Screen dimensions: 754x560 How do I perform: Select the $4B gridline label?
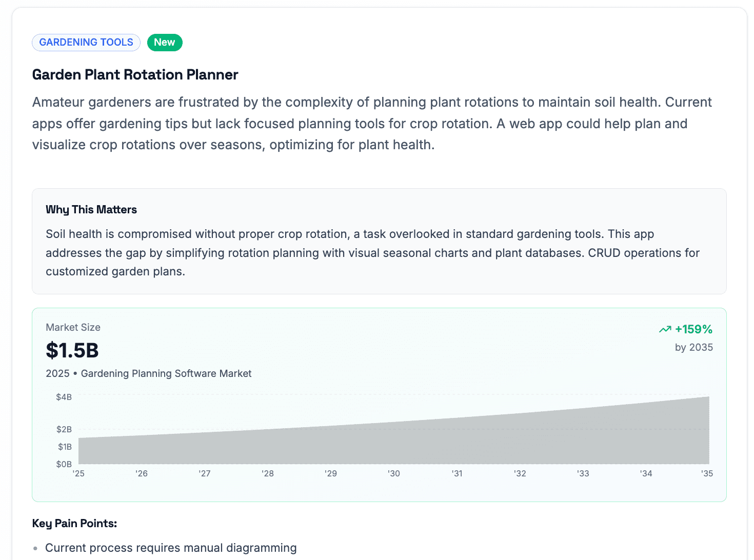(63, 396)
